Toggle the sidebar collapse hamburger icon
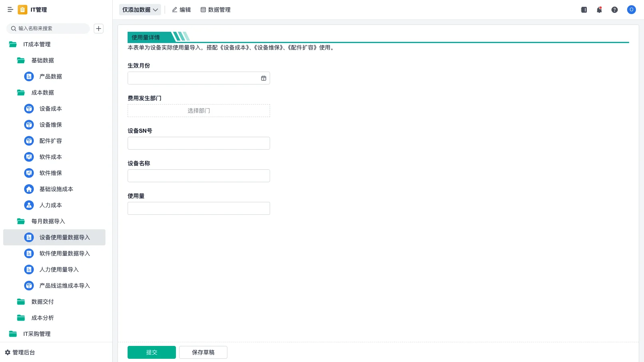Screen dimensions: 644x362 (x=10, y=10)
